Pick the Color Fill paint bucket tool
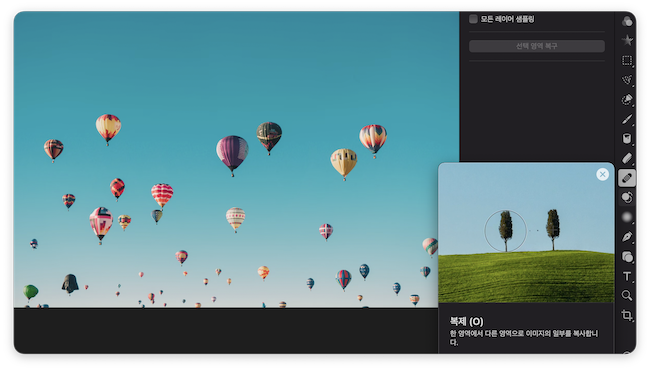This screenshot has height=370, width=650. coord(627,139)
